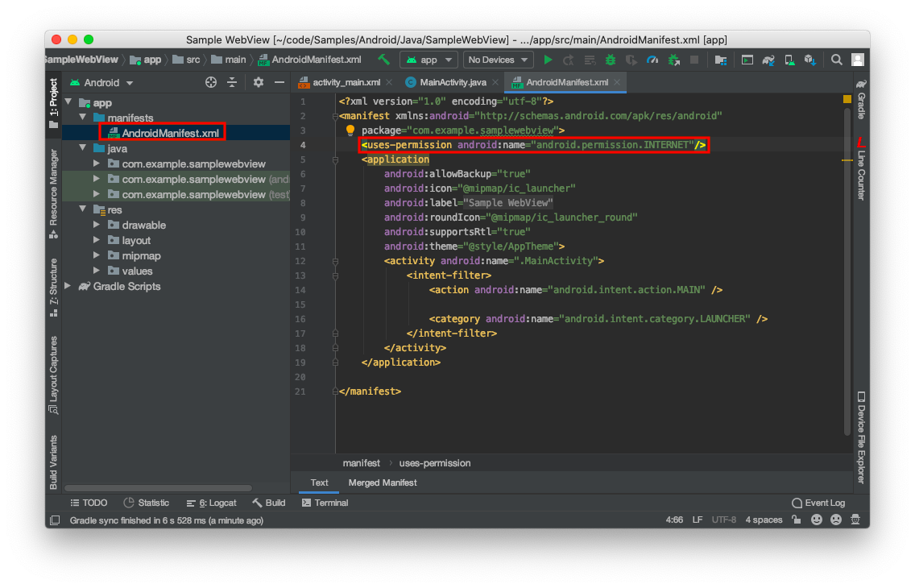Image resolution: width=915 pixels, height=588 pixels.
Task: Sync Project with Gradle Files elephant icon
Action: 768,60
